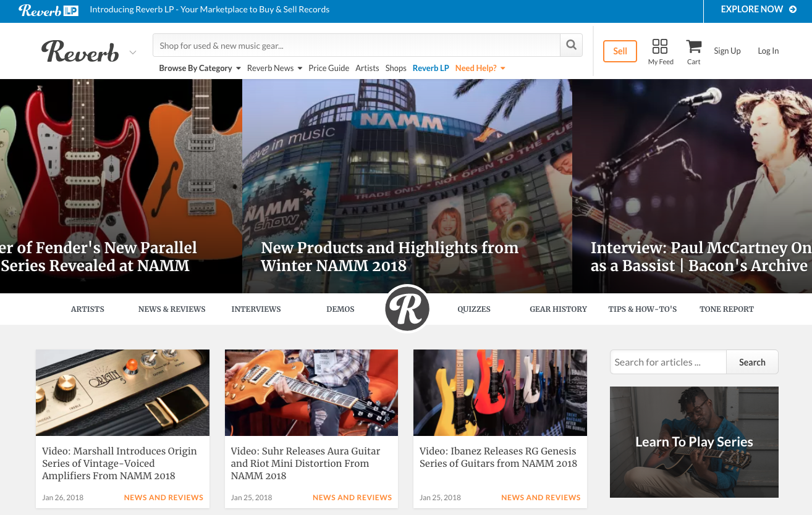
Task: Open the Reverb LP menu link
Action: (x=431, y=68)
